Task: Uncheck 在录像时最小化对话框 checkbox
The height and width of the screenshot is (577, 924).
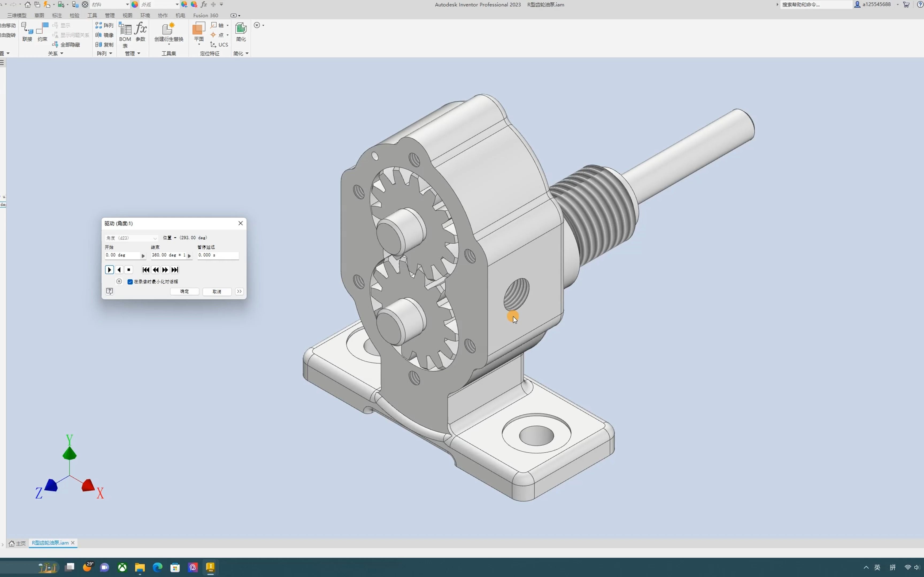Action: pyautogui.click(x=130, y=282)
